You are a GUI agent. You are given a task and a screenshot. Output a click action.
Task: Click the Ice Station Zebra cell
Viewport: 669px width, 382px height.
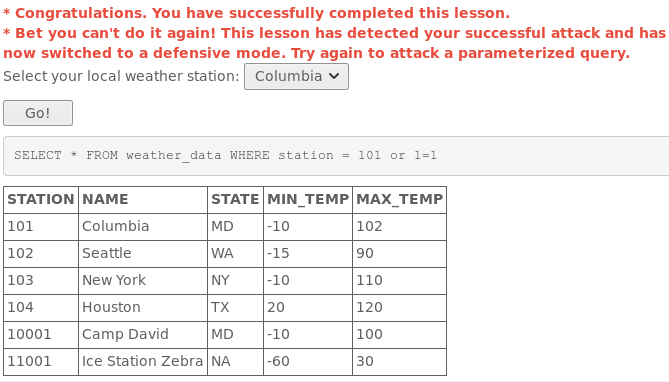point(143,362)
